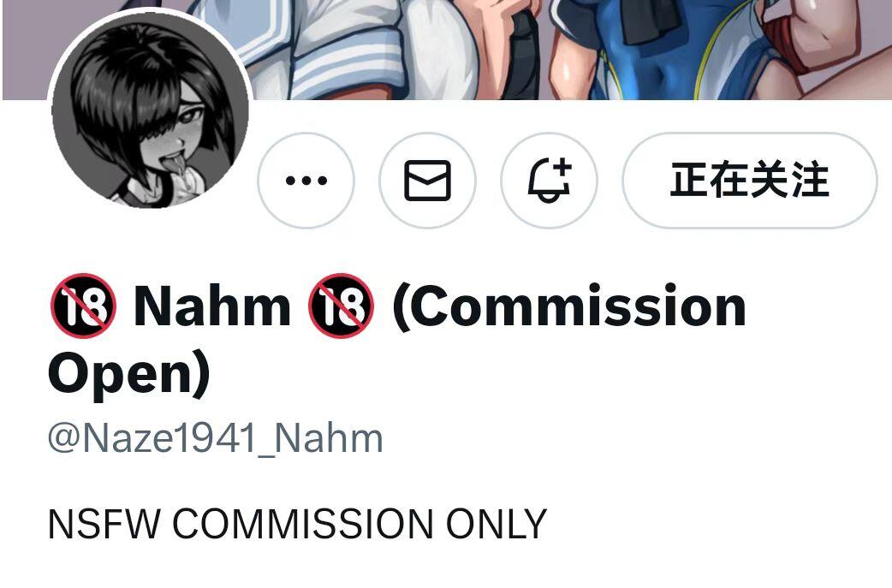
Task: Open the three-dot more options menu
Action: click(306, 181)
